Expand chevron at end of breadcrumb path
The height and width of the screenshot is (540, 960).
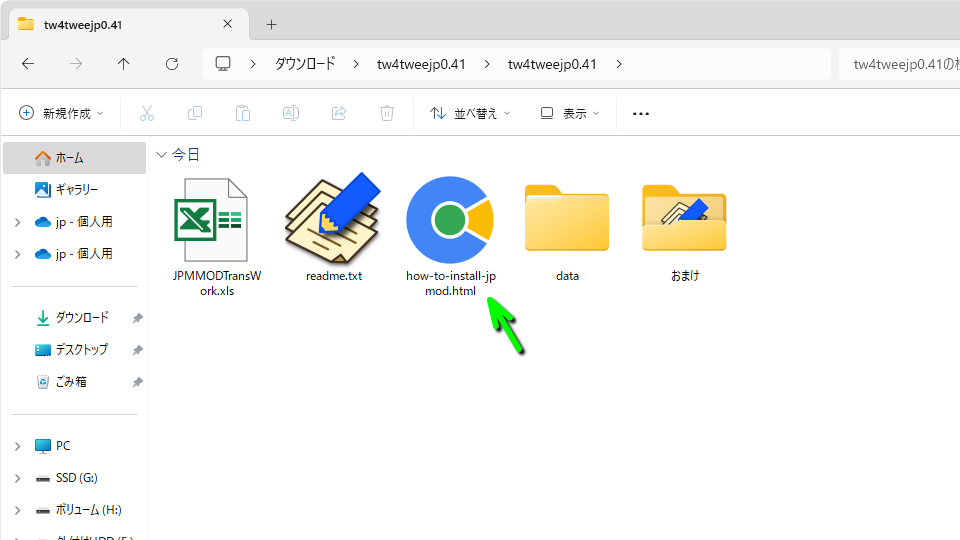point(619,64)
